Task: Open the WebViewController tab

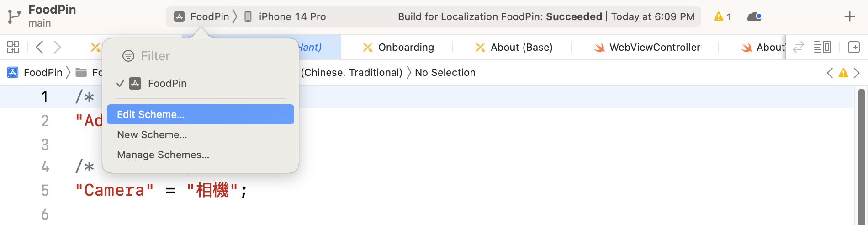Action: [646, 47]
